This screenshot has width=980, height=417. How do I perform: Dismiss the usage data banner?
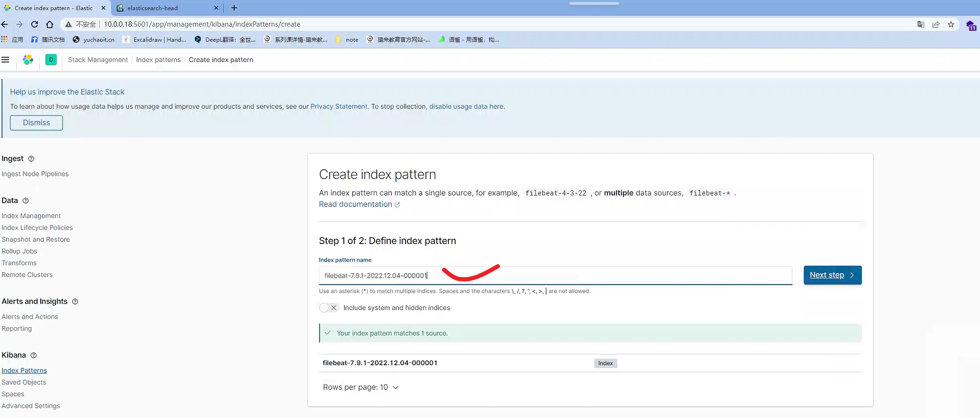36,122
